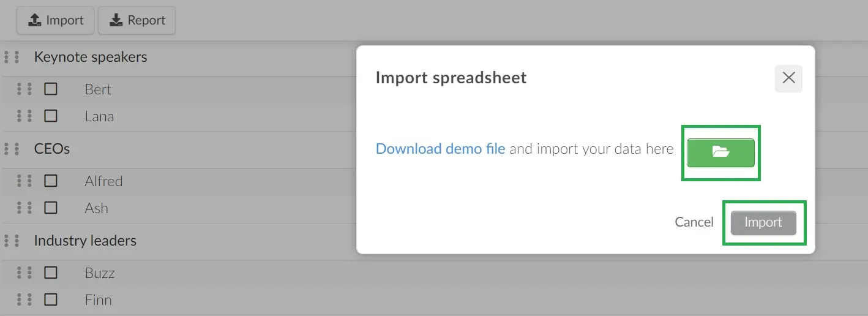Image resolution: width=868 pixels, height=316 pixels.
Task: Click the drag handle beside Bert
Action: coord(24,89)
